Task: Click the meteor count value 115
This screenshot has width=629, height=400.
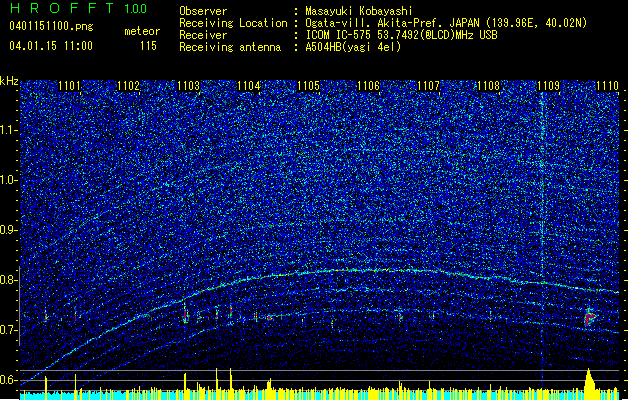Action: click(x=148, y=45)
